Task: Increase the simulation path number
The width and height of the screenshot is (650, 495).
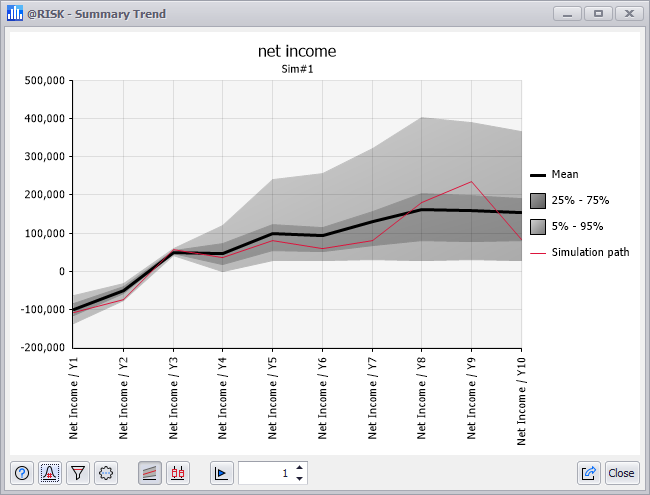Action: pyautogui.click(x=301, y=468)
